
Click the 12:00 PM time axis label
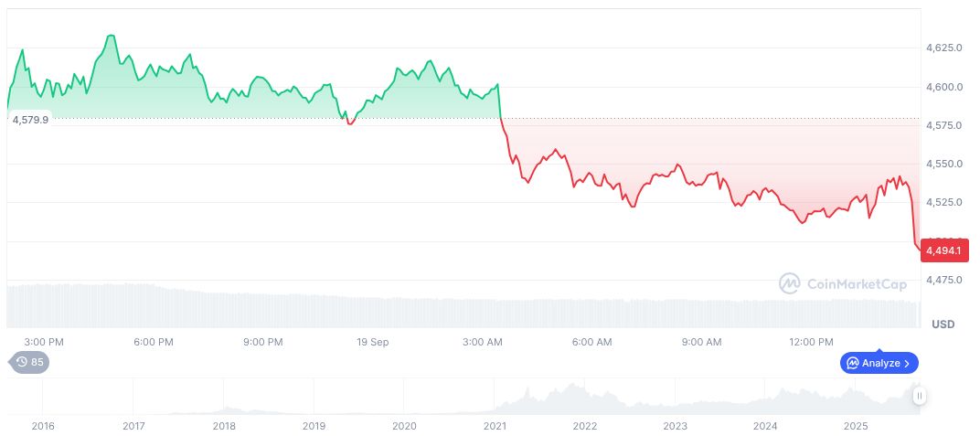pyautogui.click(x=812, y=342)
